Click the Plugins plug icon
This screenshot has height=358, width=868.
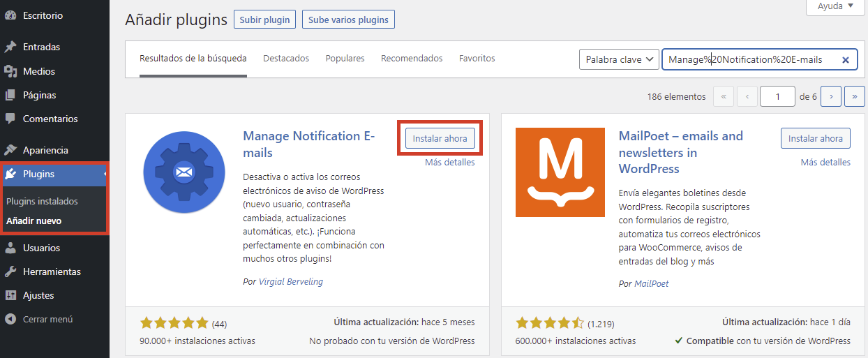10,174
